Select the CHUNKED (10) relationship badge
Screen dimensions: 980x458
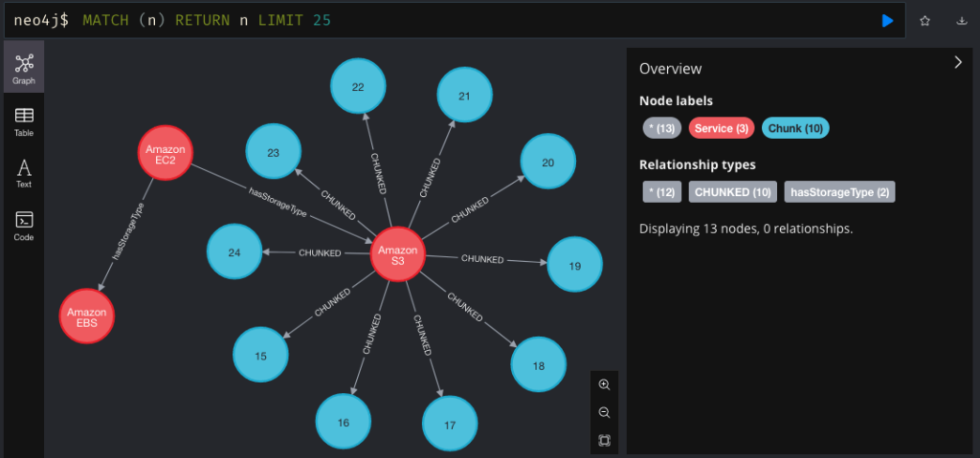(732, 192)
